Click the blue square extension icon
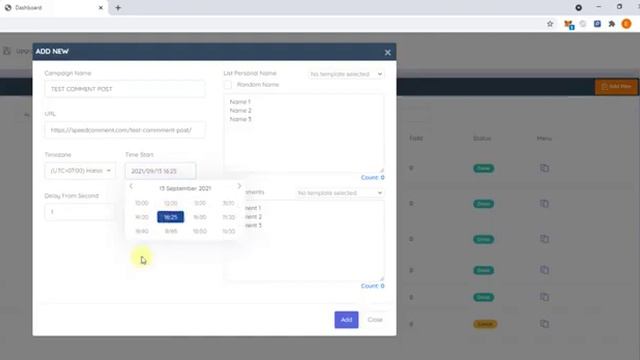Image resolution: width=640 pixels, height=360 pixels. click(597, 24)
